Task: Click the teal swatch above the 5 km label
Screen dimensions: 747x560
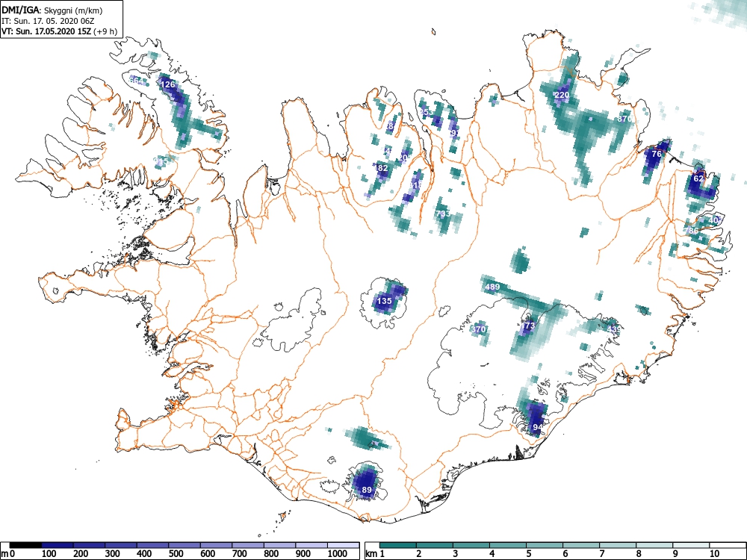Action: click(x=545, y=545)
